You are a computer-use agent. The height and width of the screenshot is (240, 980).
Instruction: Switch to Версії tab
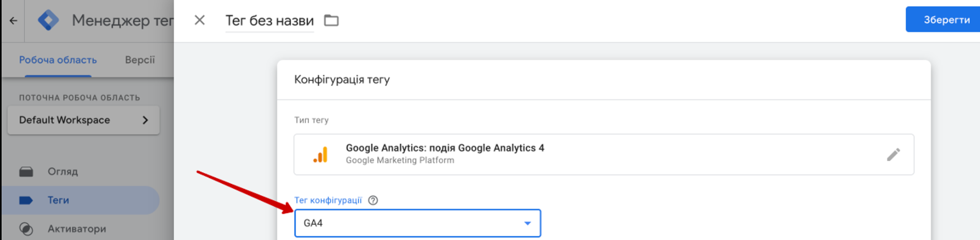[x=140, y=60]
